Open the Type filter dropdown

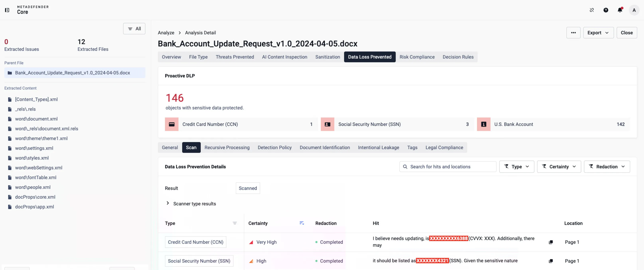coord(517,167)
